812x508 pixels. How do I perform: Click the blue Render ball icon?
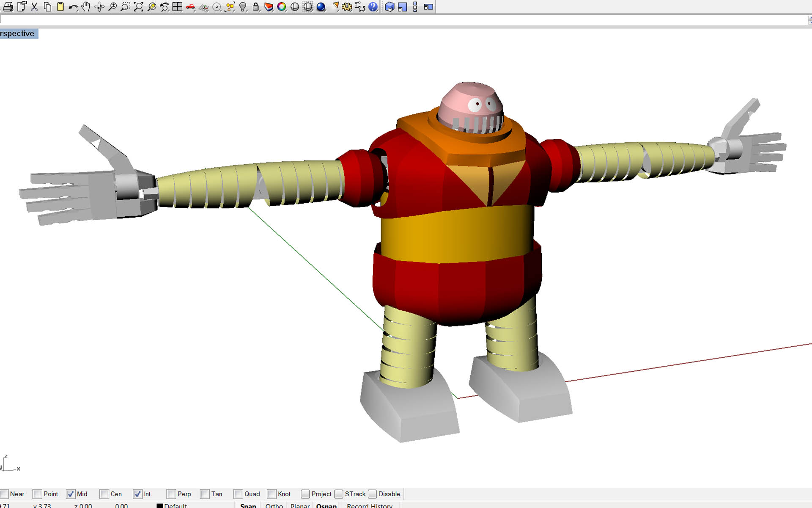point(321,7)
